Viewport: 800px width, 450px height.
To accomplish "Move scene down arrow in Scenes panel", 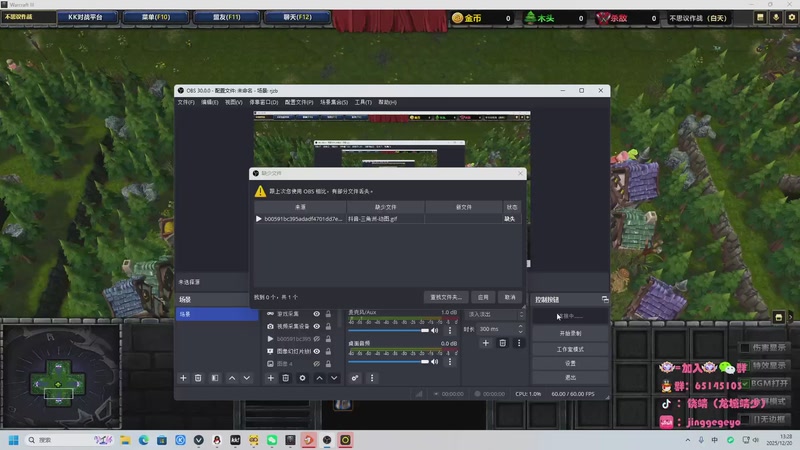I will click(x=247, y=378).
